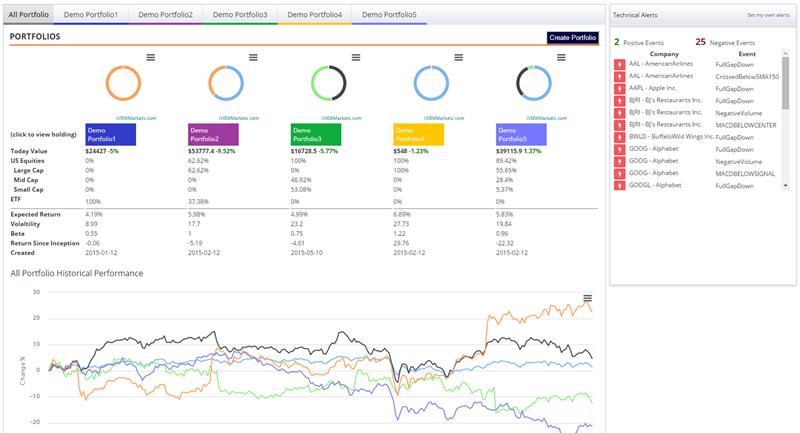The width and height of the screenshot is (800, 433).
Task: Open chart menu above Demo Portfolio4 donut
Action: [x=459, y=58]
